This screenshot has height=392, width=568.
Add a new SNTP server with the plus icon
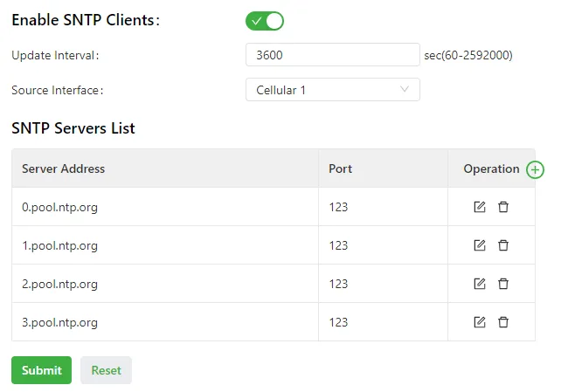coord(535,169)
